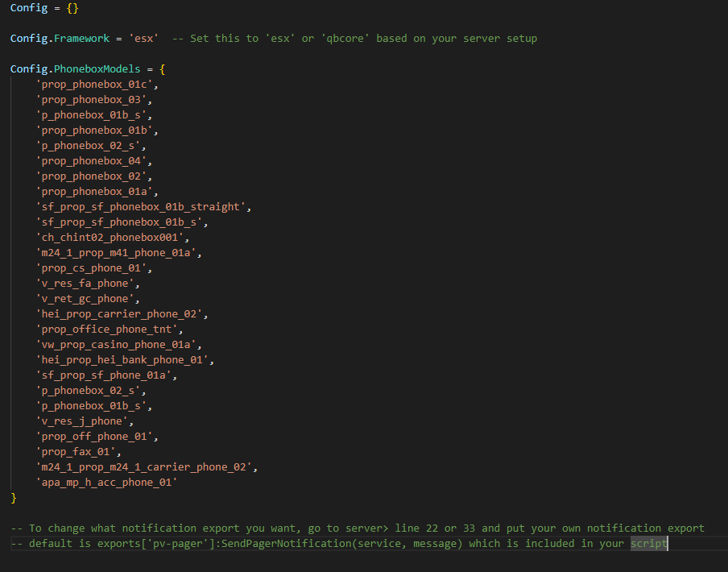Click 'hei_prop_carrier_phone_02' entry
This screenshot has width=728, height=572.
[x=119, y=314]
